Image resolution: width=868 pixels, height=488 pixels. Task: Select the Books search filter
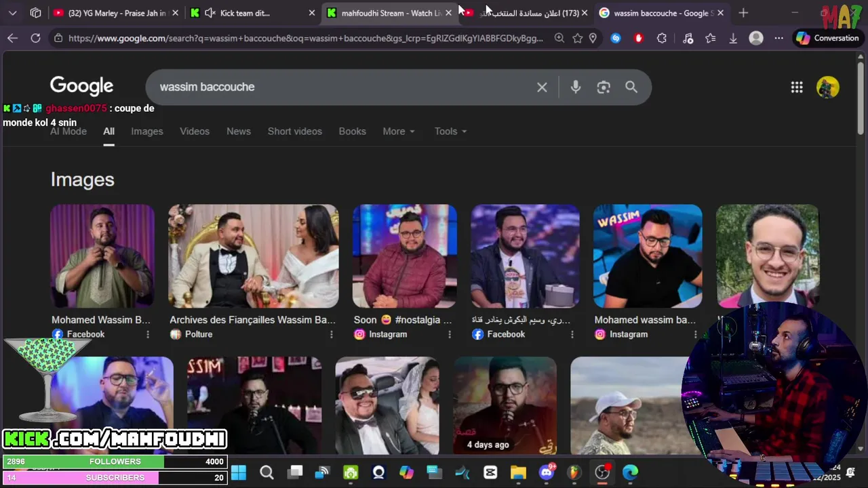(x=353, y=131)
